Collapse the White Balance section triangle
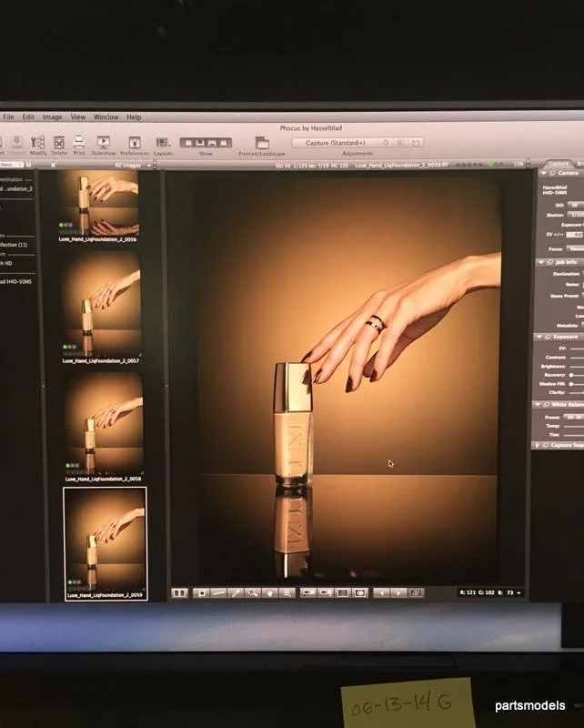Viewport: 584px width, 728px height. 538,405
